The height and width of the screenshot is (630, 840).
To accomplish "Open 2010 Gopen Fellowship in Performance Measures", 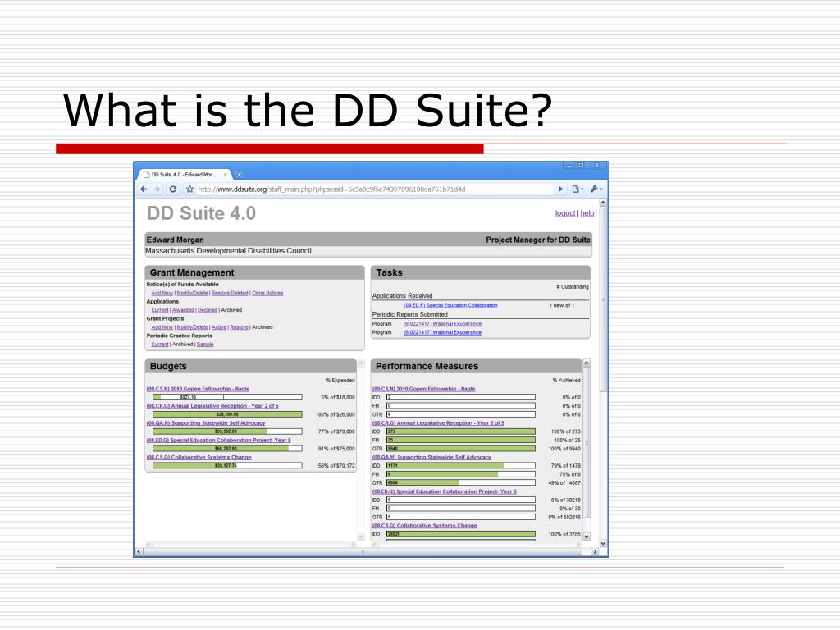I will [424, 389].
